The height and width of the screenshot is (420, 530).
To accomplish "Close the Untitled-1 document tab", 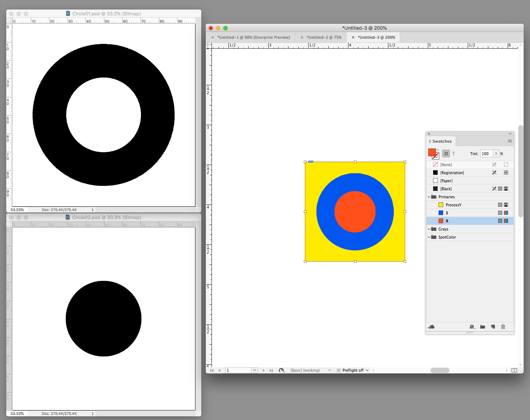I will pyautogui.click(x=213, y=37).
